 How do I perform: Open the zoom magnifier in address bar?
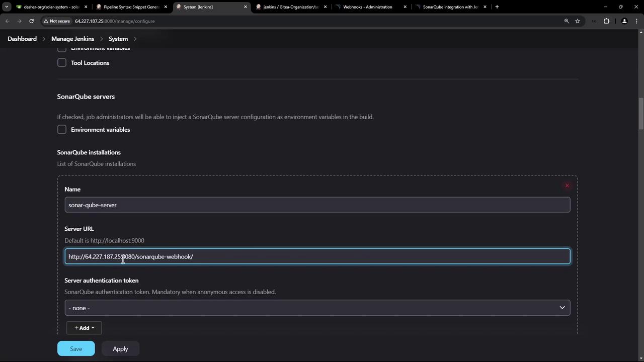[x=567, y=21]
